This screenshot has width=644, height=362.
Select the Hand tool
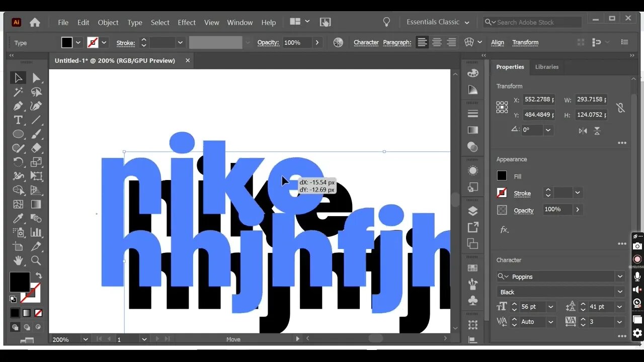(x=18, y=260)
